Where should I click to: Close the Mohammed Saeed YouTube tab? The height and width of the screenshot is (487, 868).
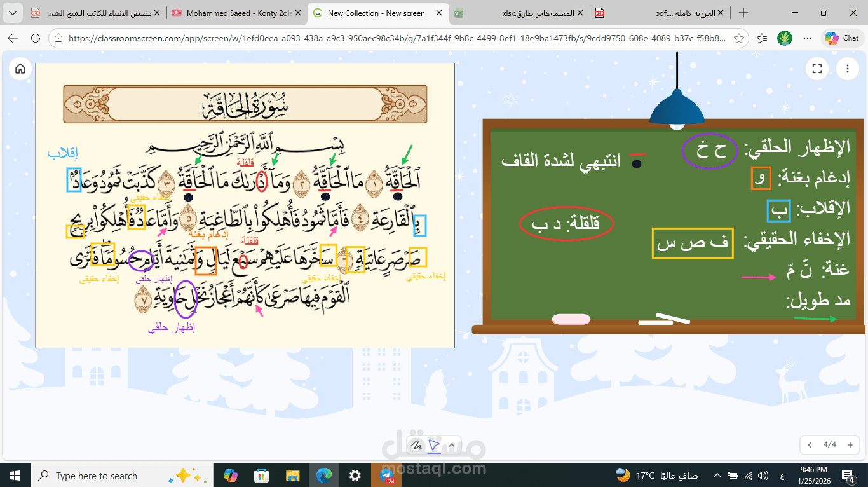(x=299, y=13)
